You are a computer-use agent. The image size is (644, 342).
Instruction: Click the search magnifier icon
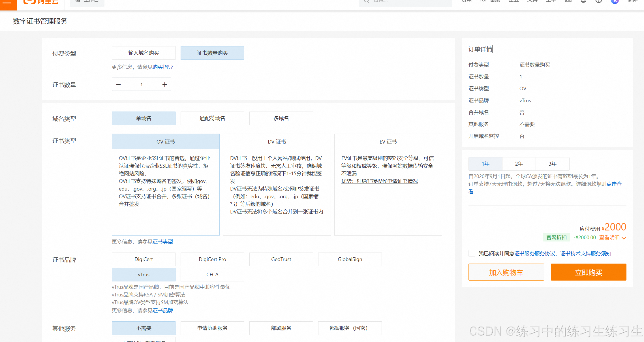366,1
